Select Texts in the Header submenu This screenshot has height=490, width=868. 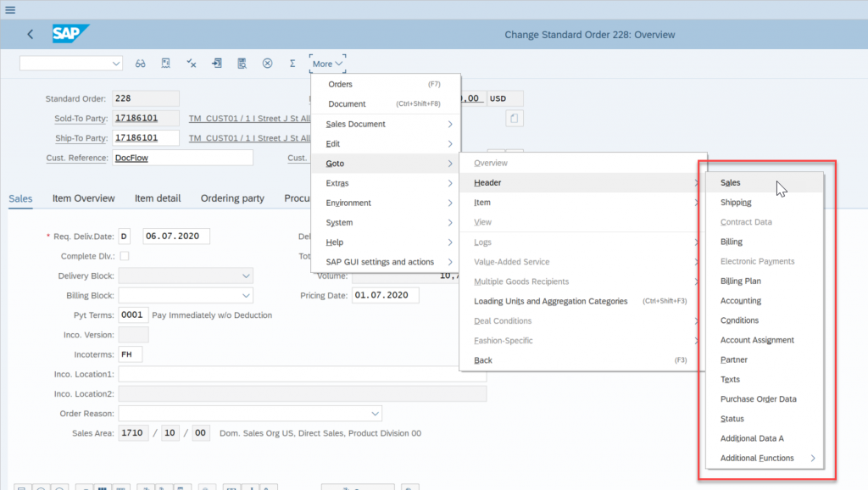click(765, 380)
